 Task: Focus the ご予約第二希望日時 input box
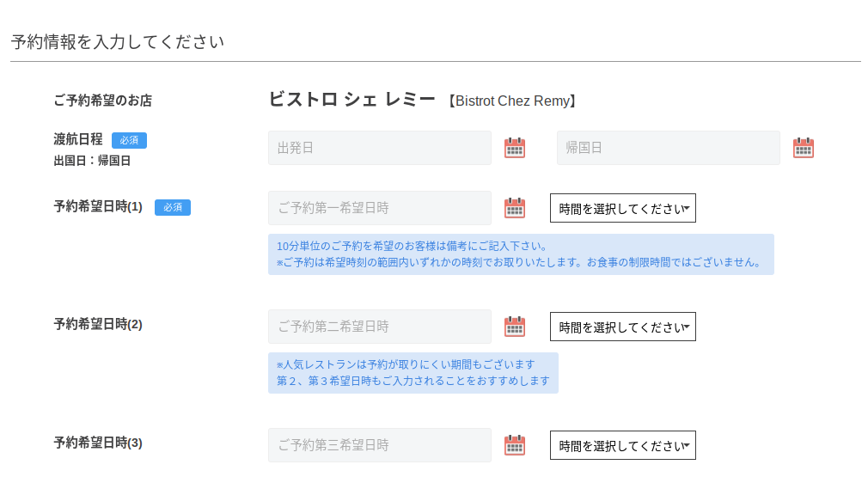point(380,327)
